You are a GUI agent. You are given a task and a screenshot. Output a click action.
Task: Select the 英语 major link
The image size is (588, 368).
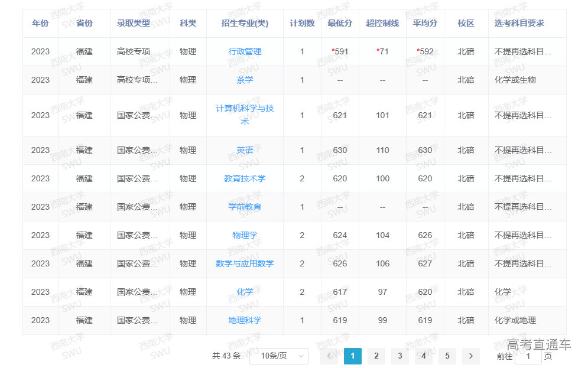pos(245,150)
